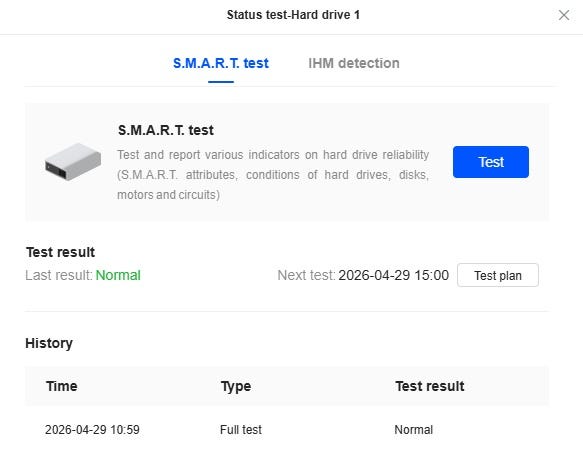The image size is (583, 470).
Task: Click the S.M.A.R.T. test card heading
Action: 166,131
